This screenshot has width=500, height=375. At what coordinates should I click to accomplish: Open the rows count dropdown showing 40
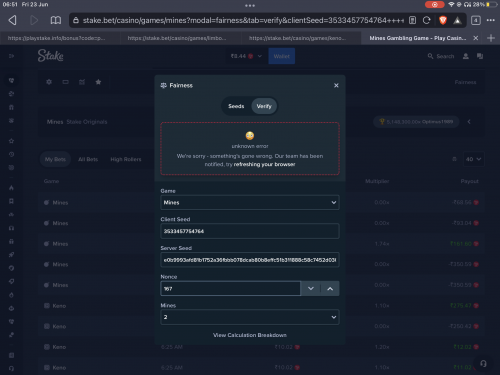coord(473,159)
